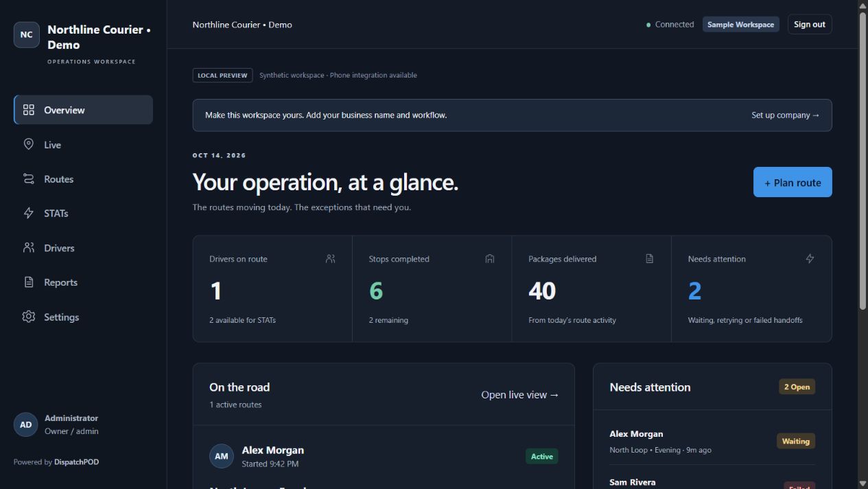Click the Routes path icon

29,179
